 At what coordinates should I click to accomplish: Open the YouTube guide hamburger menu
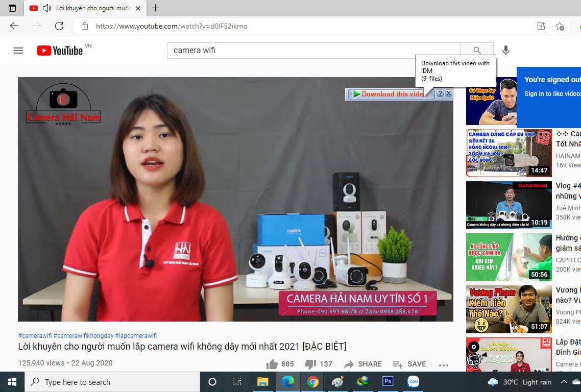point(18,51)
